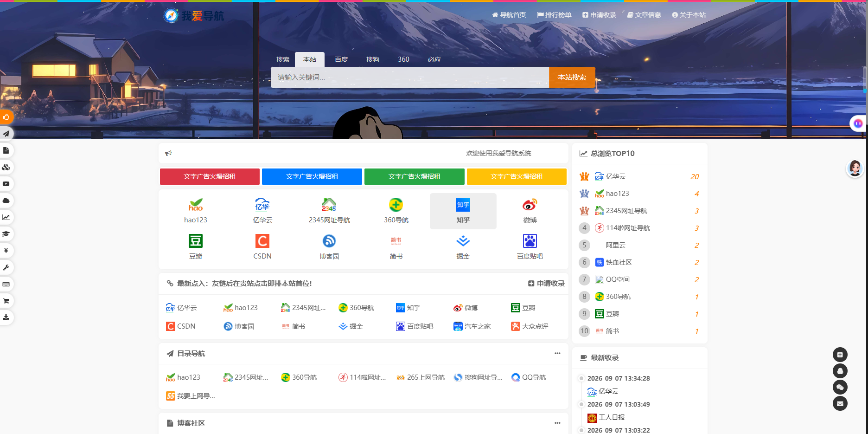Switch to the 搜狗 search tab
Image resolution: width=868 pixels, height=434 pixels.
[373, 59]
